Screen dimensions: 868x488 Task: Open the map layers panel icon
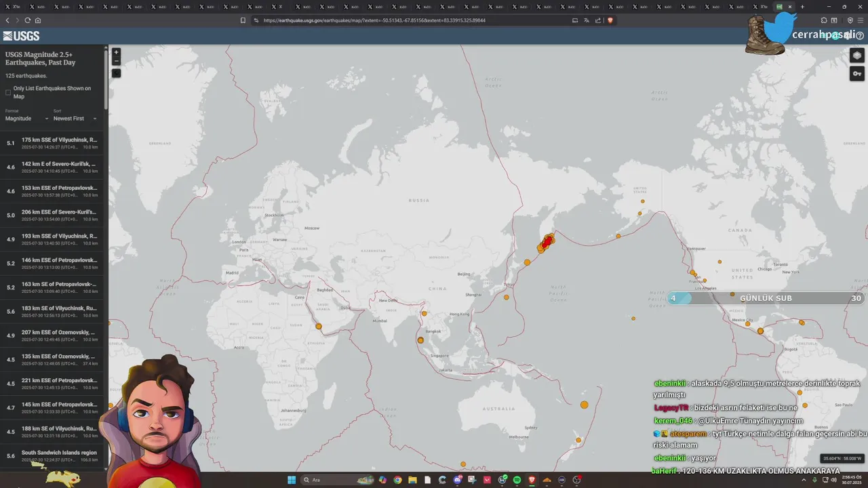[857, 56]
